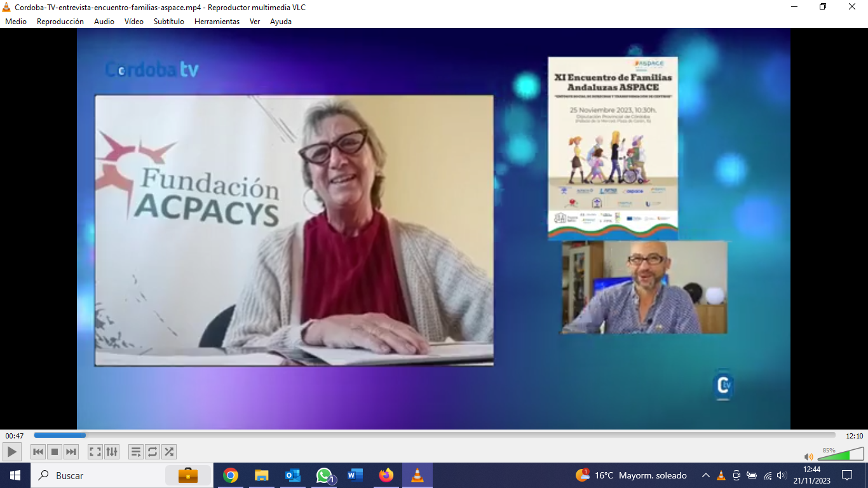Screen dimensions: 868x488
Task: Open the Ayuda menu
Action: [x=281, y=22]
